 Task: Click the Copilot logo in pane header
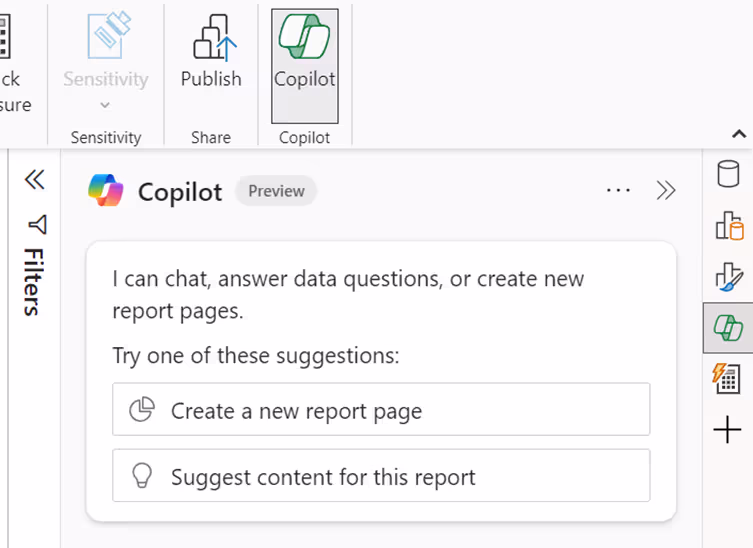tap(106, 191)
